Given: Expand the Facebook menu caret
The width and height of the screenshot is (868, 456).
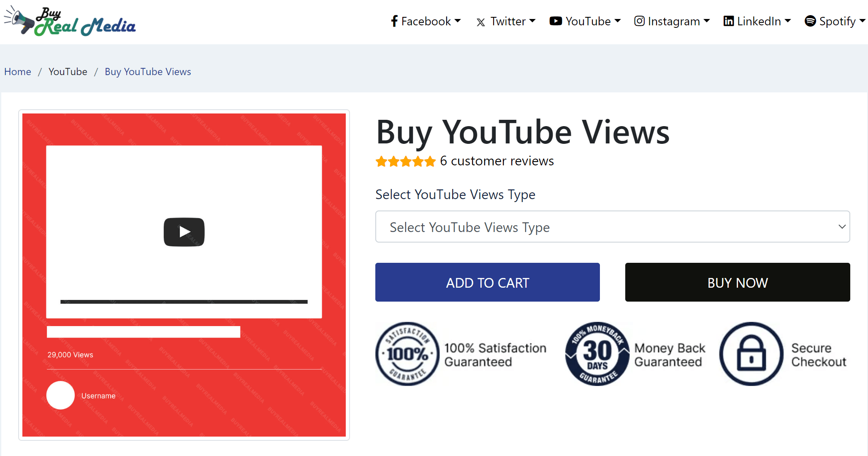Looking at the screenshot, I should [458, 21].
